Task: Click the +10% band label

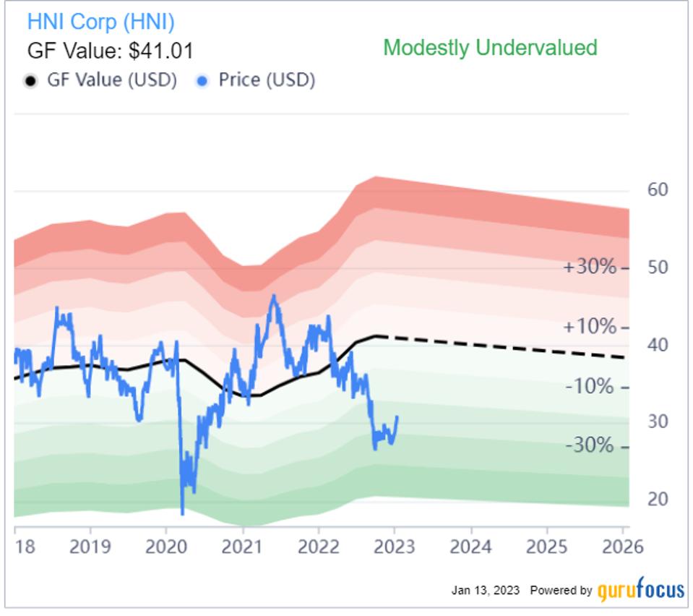Action: pos(590,327)
